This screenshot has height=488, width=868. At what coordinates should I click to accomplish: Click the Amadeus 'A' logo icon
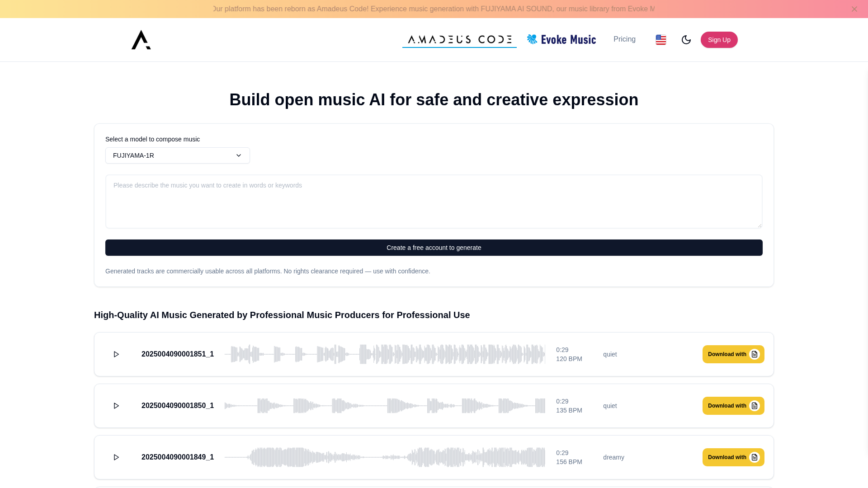[x=141, y=40]
